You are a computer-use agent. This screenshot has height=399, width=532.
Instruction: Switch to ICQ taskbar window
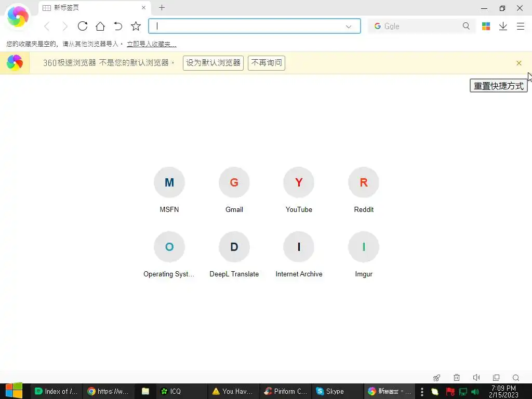(x=181, y=391)
